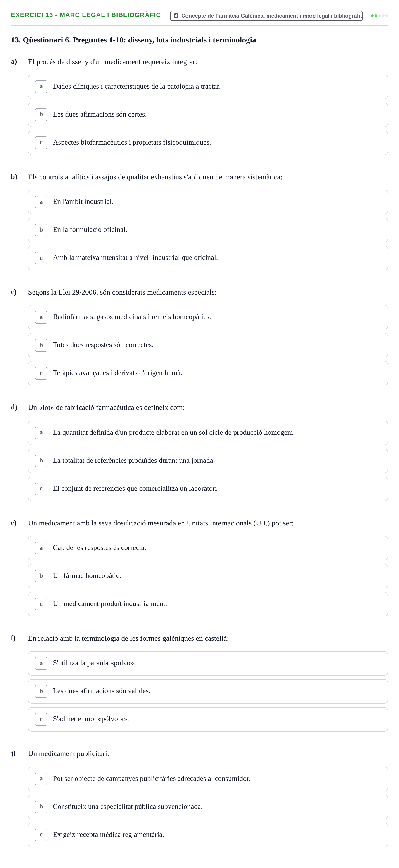
Task: Pick 'S'utilitza la paraula «polvo»' option
Action: click(x=208, y=663)
